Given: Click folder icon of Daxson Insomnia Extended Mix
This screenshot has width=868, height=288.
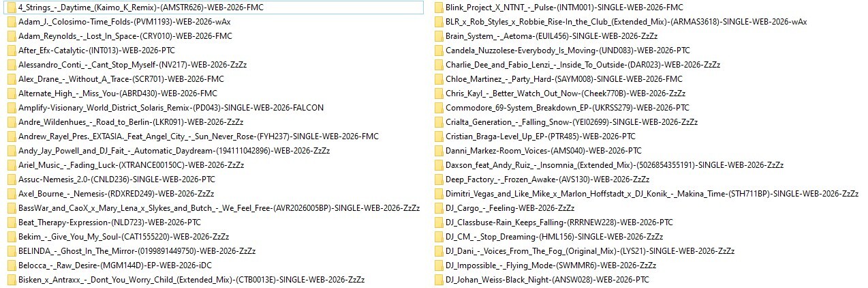Looking at the screenshot, I should click(438, 165).
